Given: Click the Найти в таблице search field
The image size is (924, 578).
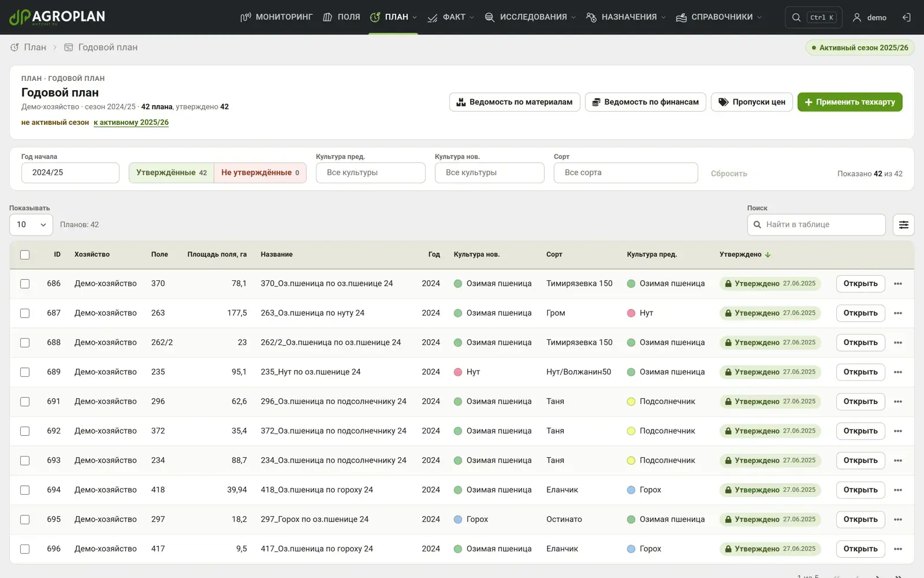Looking at the screenshot, I should tap(816, 225).
